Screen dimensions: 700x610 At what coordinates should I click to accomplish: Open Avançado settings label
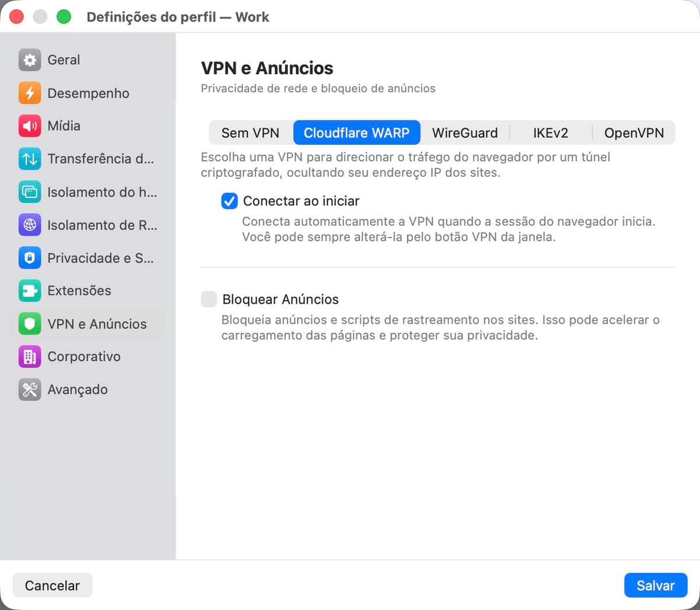pyautogui.click(x=78, y=389)
